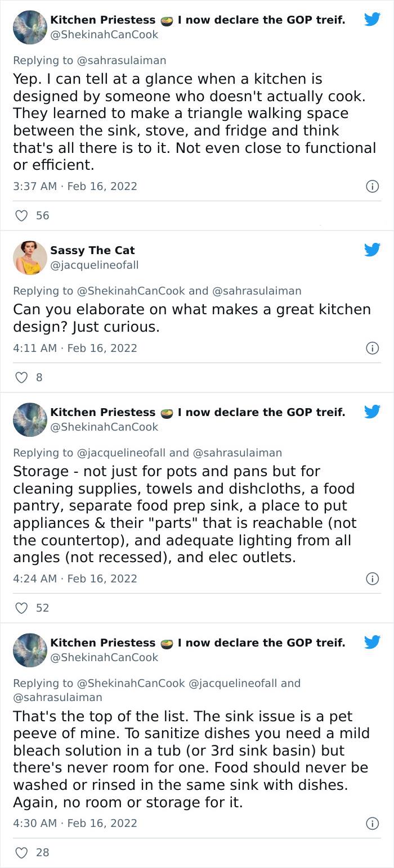Open info icon on the 3:37 AM tweet
This screenshot has height=868, width=394.
(372, 186)
